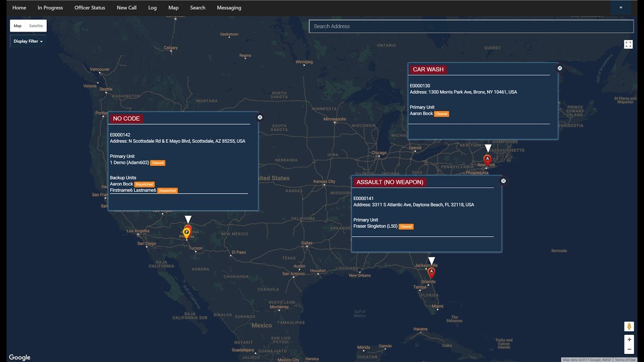Viewport: 644px width, 362px height.
Task: Click the Backup Units label
Action: (123, 177)
